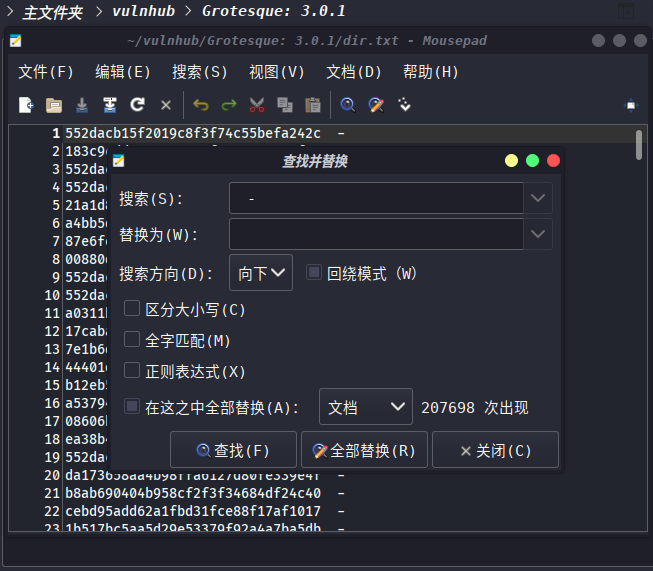Screen dimensions: 653x571
Task: Click the hash on line 21 starting b8ab69
Action: pos(193,493)
